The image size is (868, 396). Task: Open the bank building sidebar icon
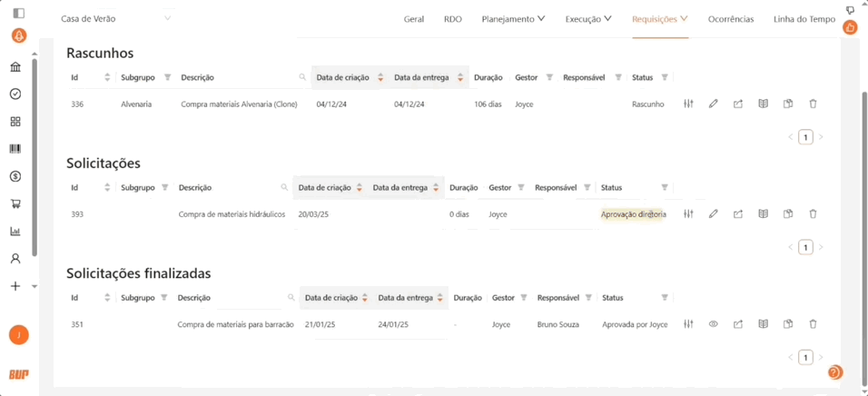[x=15, y=67]
